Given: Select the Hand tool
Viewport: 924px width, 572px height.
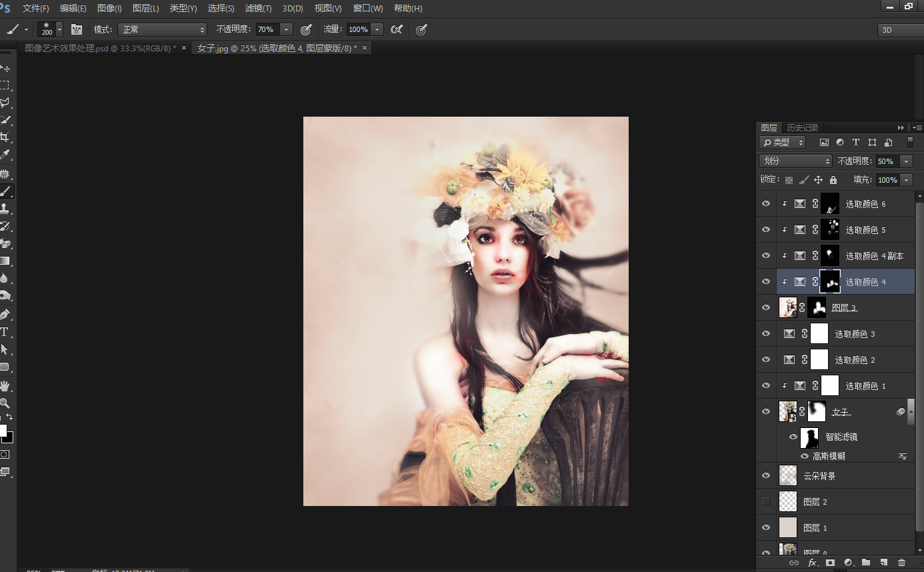Looking at the screenshot, I should tap(5, 385).
